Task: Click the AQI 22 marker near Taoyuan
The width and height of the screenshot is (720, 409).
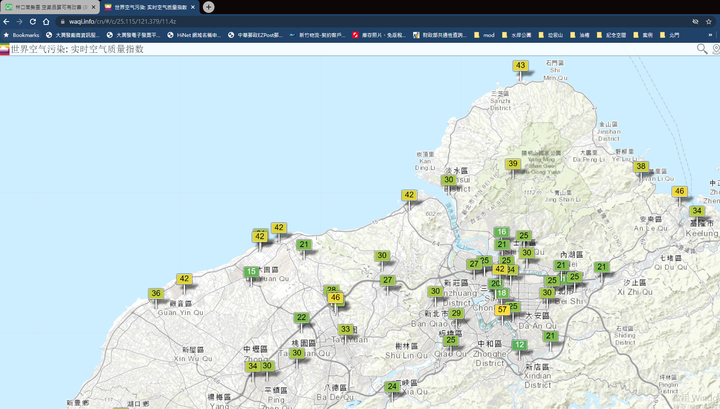Action: coord(301,318)
